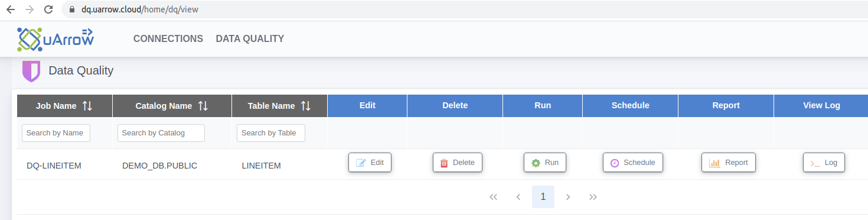Go to next page chevron

coord(568,197)
